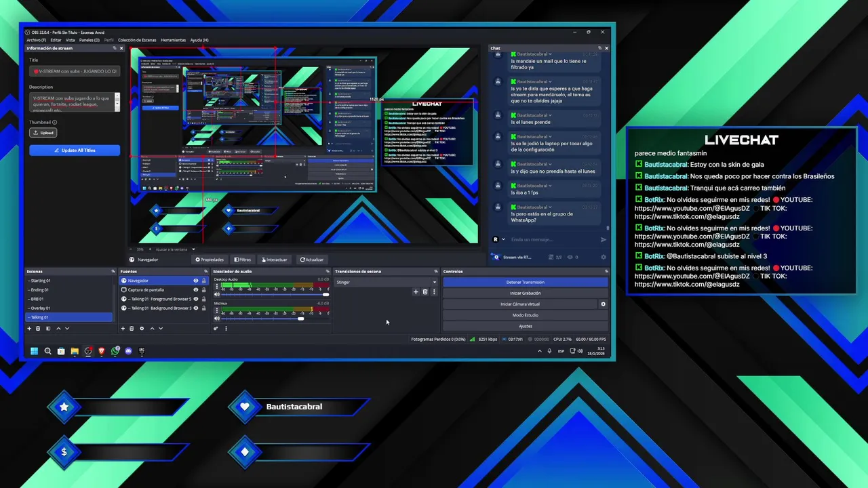This screenshot has width=868, height=488.
Task: Move scene down in Escenas panel
Action: tap(66, 329)
